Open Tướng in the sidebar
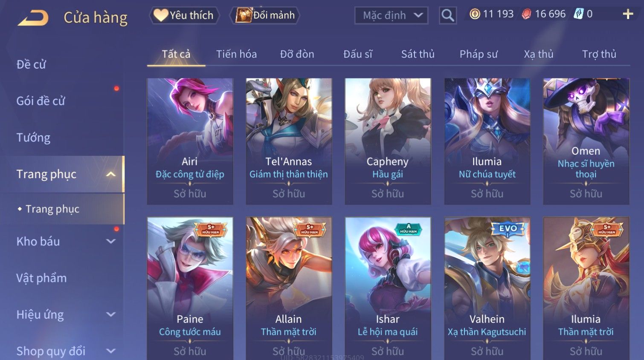Image resolution: width=644 pixels, height=360 pixels. click(x=33, y=138)
